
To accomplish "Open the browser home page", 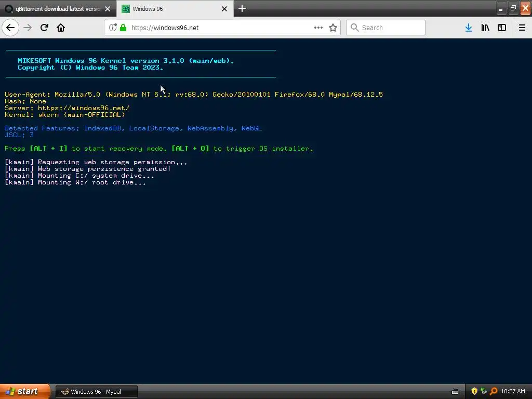I will [61, 28].
